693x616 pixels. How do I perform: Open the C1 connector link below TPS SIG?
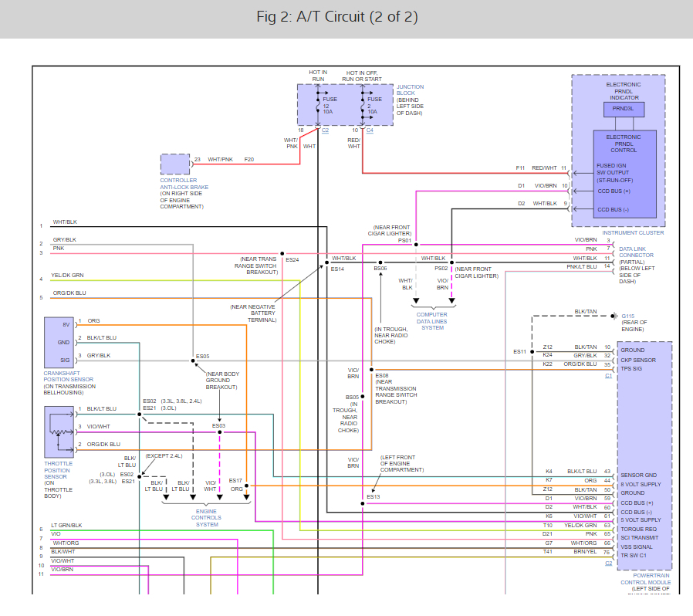(x=608, y=375)
